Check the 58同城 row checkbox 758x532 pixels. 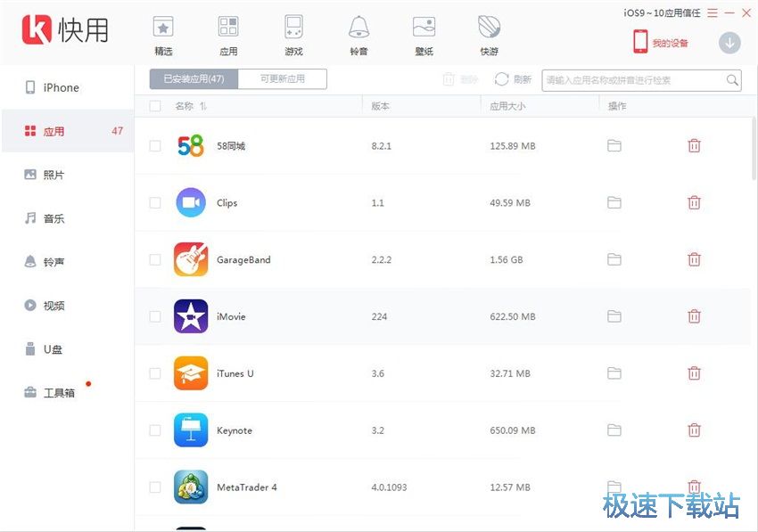coord(155,145)
